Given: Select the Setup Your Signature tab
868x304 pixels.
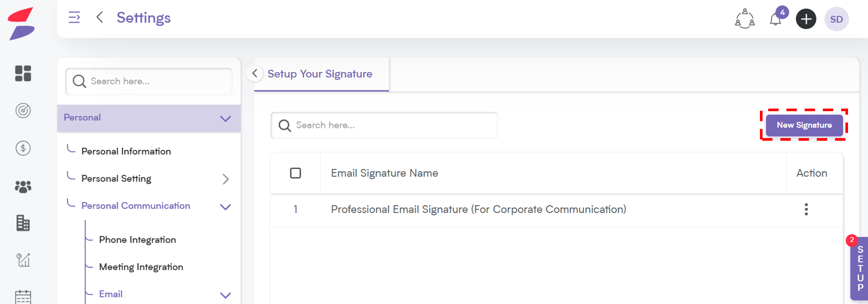Looking at the screenshot, I should tap(320, 74).
